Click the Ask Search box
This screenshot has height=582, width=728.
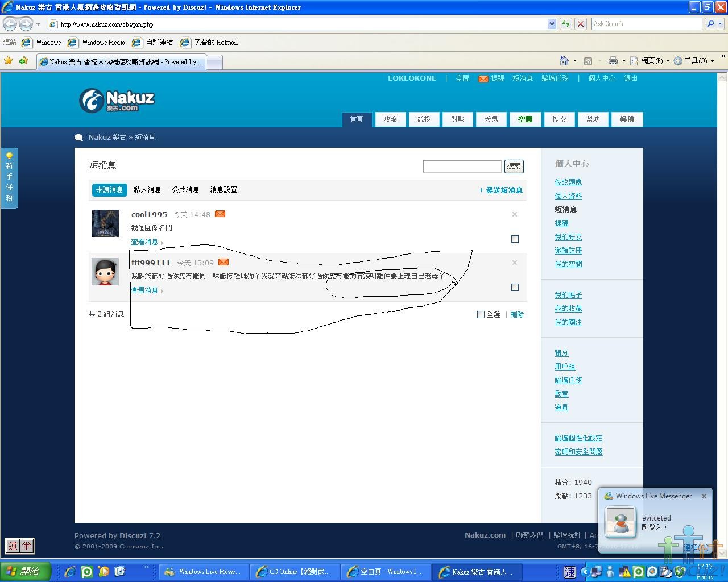[647, 24]
